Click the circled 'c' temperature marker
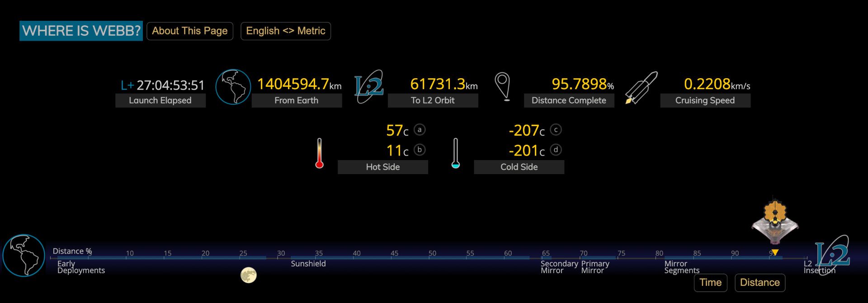 556,130
